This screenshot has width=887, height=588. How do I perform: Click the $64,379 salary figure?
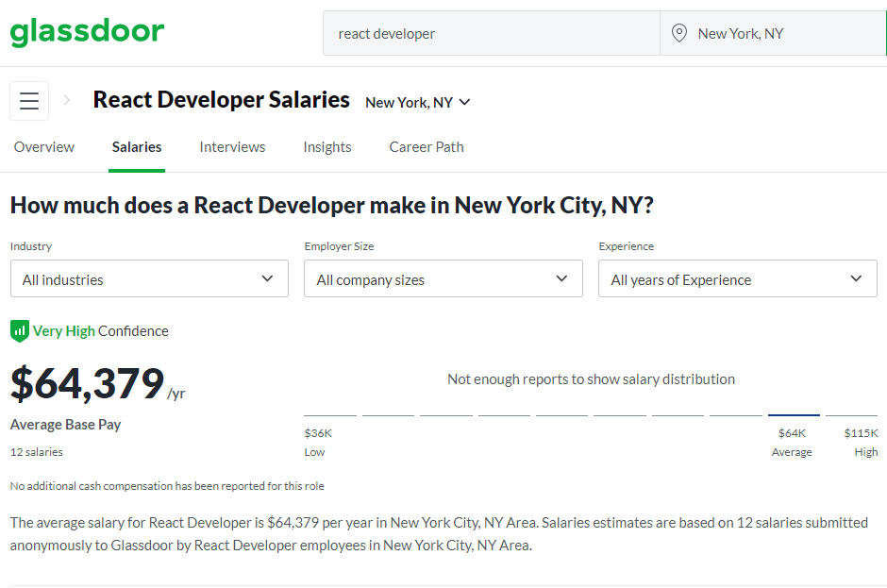(x=87, y=384)
